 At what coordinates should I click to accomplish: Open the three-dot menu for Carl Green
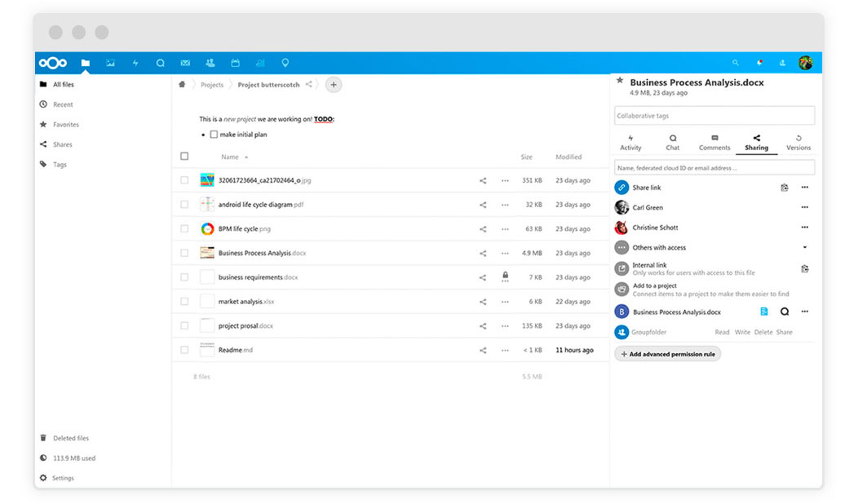point(805,207)
